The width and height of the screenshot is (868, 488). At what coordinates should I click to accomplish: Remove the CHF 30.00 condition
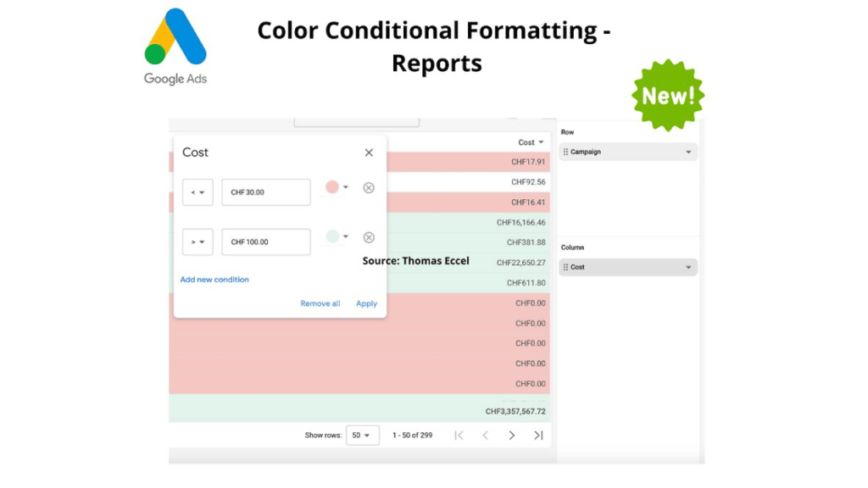tap(369, 188)
